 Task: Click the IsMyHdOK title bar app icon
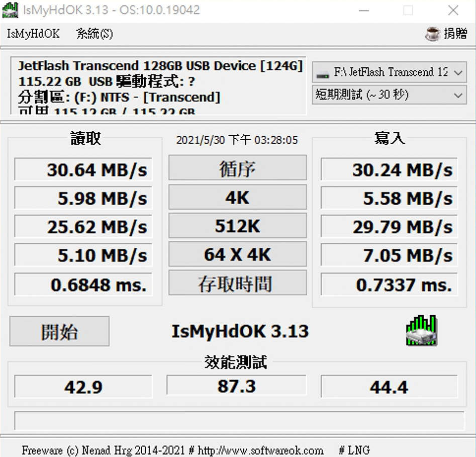click(x=10, y=10)
